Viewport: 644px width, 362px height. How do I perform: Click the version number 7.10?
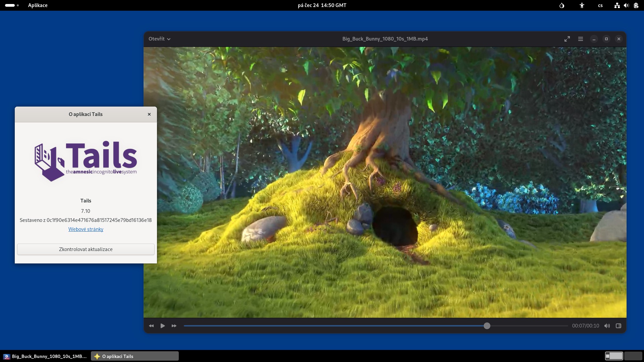coord(86,211)
